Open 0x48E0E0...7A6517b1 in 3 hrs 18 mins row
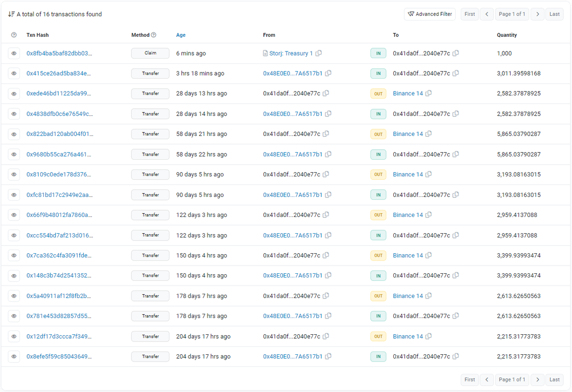Screen dimensions: 572x392 tap(293, 73)
